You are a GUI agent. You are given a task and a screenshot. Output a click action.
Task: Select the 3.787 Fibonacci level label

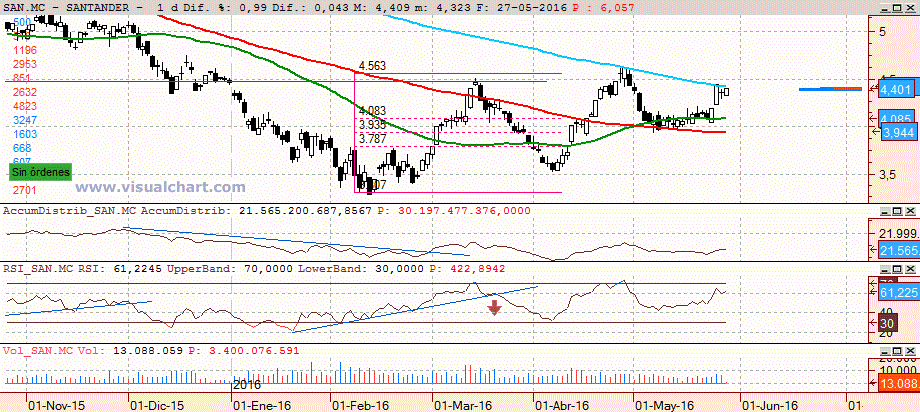coord(371,139)
